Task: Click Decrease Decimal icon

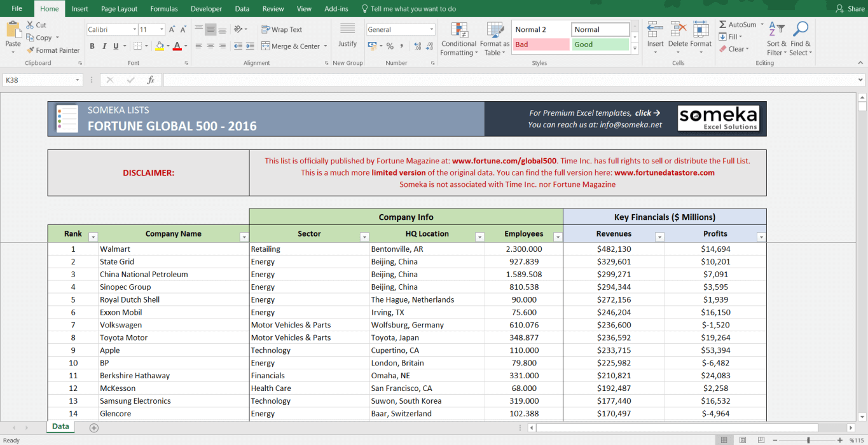Action: [430, 46]
